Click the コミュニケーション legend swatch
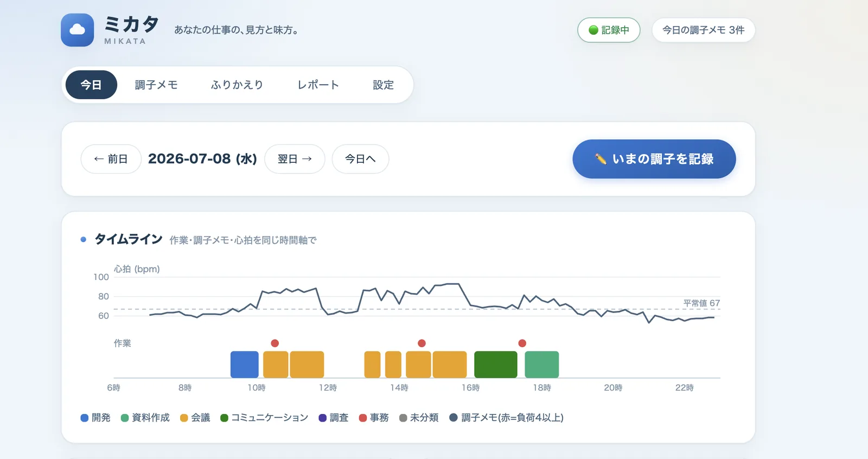 (x=224, y=418)
